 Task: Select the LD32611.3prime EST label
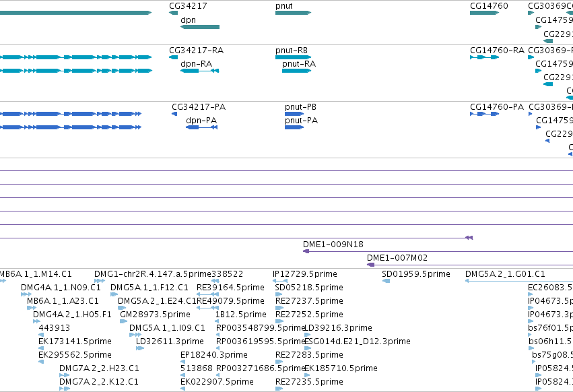(x=170, y=341)
